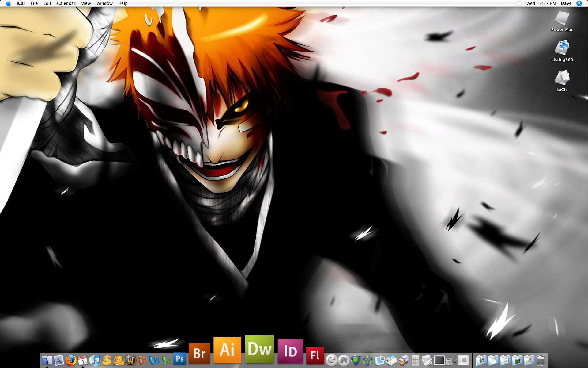This screenshot has width=588, height=368.
Task: Open the Edit menu
Action: (47, 3)
